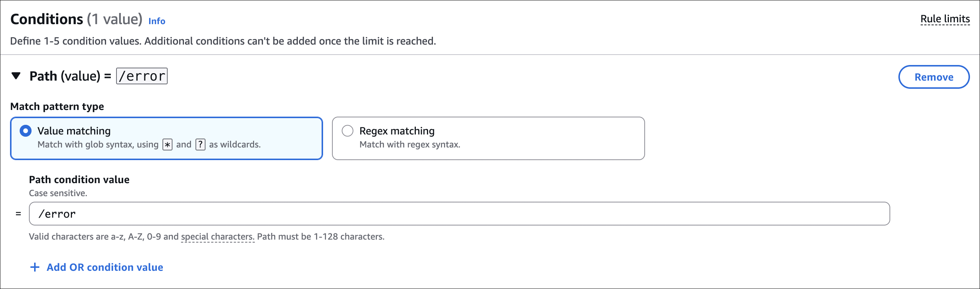
Task: Click the equals sign before the input
Action: pos(18,214)
